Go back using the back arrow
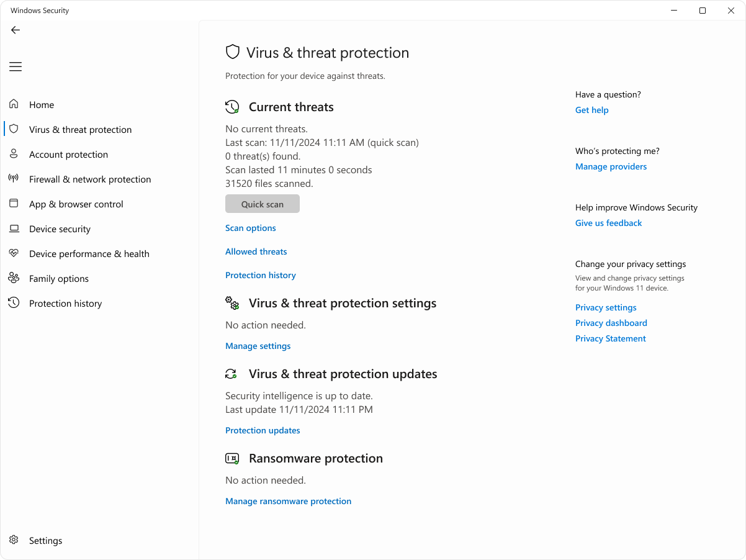The image size is (746, 560). 15,30
